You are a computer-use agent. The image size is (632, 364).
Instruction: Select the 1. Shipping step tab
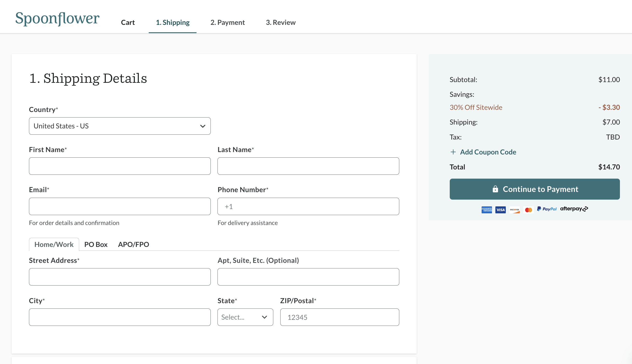(x=173, y=22)
